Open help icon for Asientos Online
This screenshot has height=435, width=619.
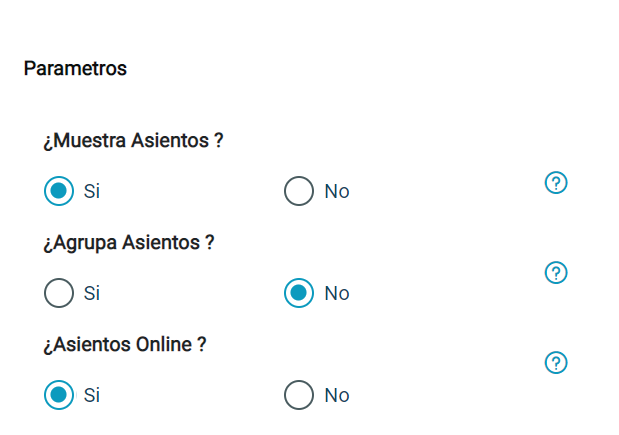pos(556,362)
